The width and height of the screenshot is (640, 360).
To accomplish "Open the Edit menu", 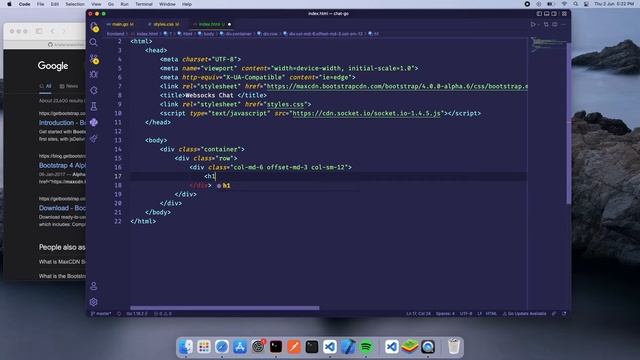I will point(55,4).
